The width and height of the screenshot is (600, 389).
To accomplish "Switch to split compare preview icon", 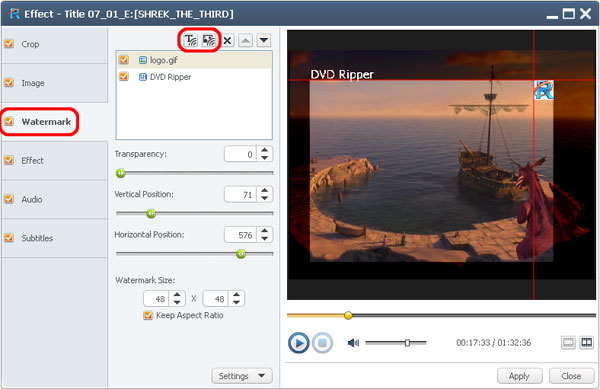I will coord(587,342).
